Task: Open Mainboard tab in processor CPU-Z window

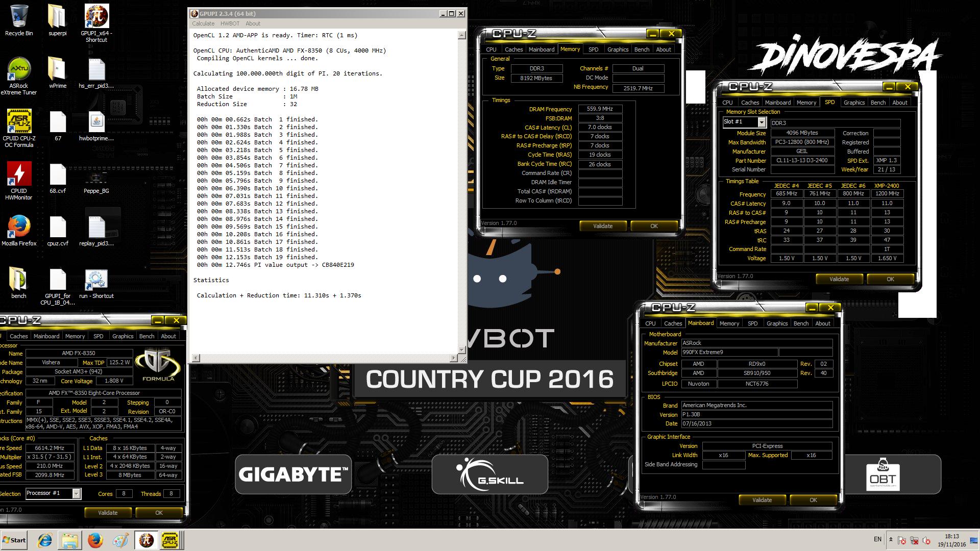Action: pos(46,336)
